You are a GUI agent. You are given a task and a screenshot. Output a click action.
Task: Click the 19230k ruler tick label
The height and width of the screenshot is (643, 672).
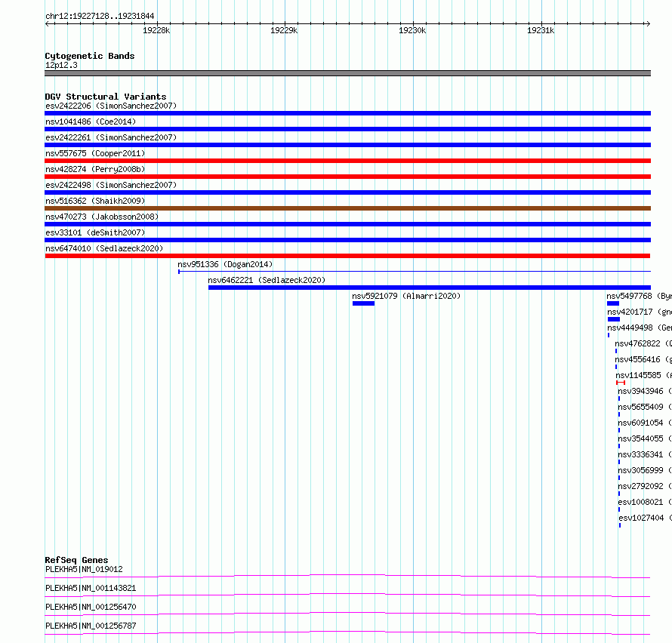(412, 30)
